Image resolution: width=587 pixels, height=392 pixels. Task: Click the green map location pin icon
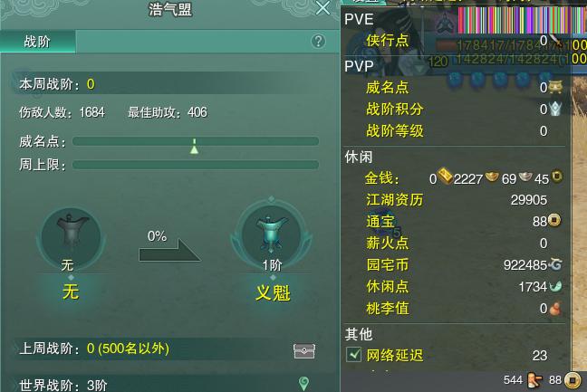pyautogui.click(x=304, y=384)
